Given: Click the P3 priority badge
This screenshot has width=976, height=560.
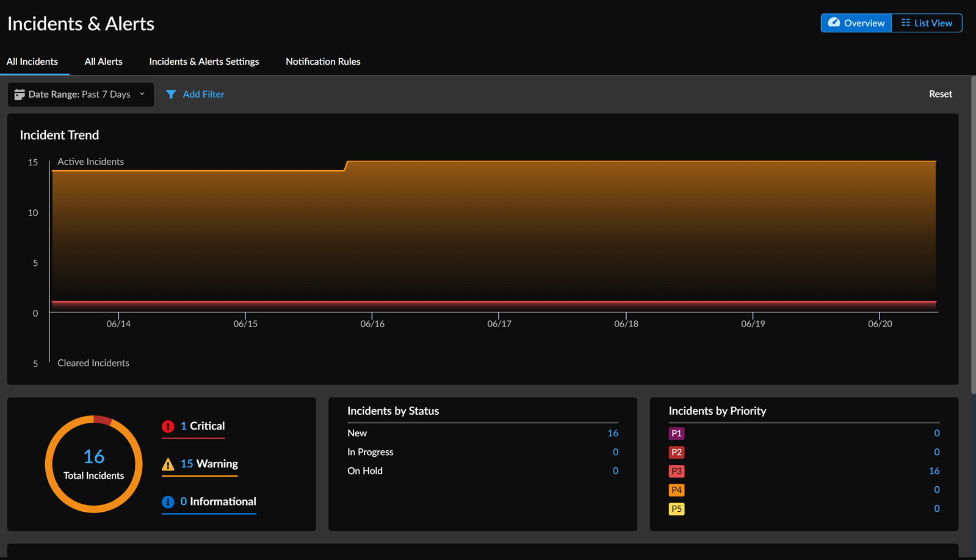Looking at the screenshot, I should pyautogui.click(x=676, y=472).
